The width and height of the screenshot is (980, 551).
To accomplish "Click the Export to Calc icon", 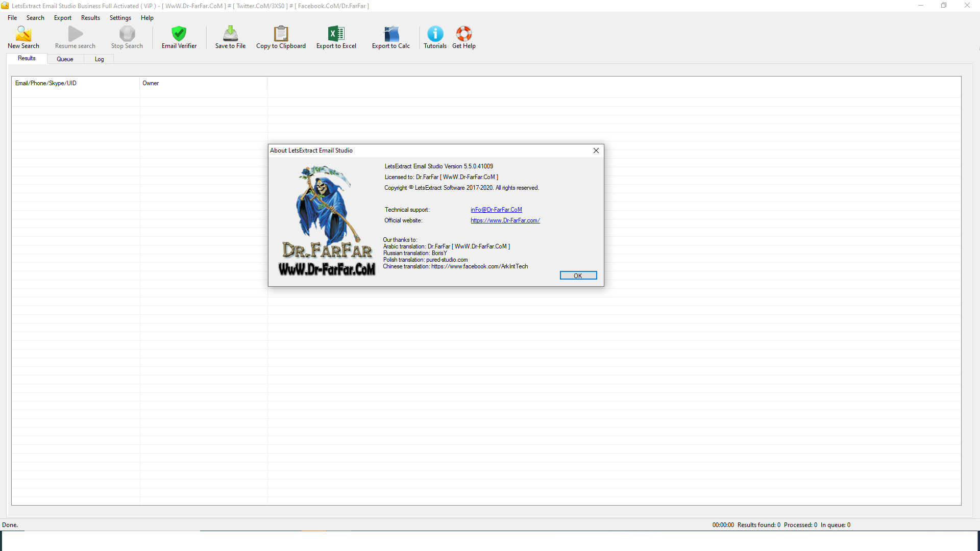I will (391, 34).
